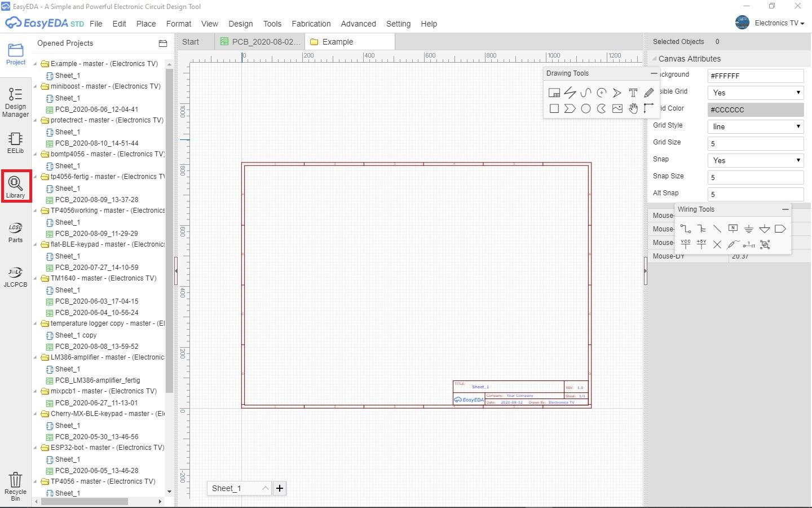
Task: Open the Design menu
Action: tap(241, 24)
